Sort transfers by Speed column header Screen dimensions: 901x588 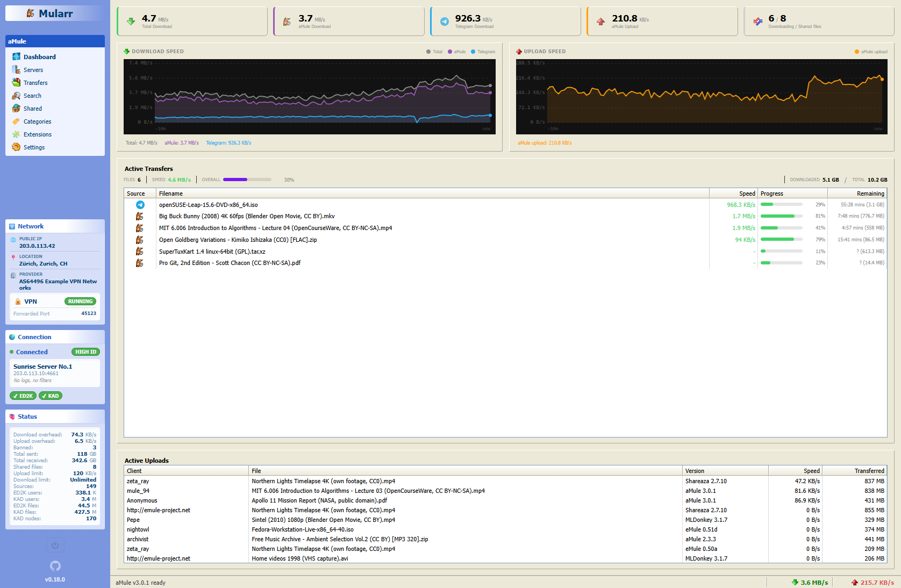coord(733,193)
